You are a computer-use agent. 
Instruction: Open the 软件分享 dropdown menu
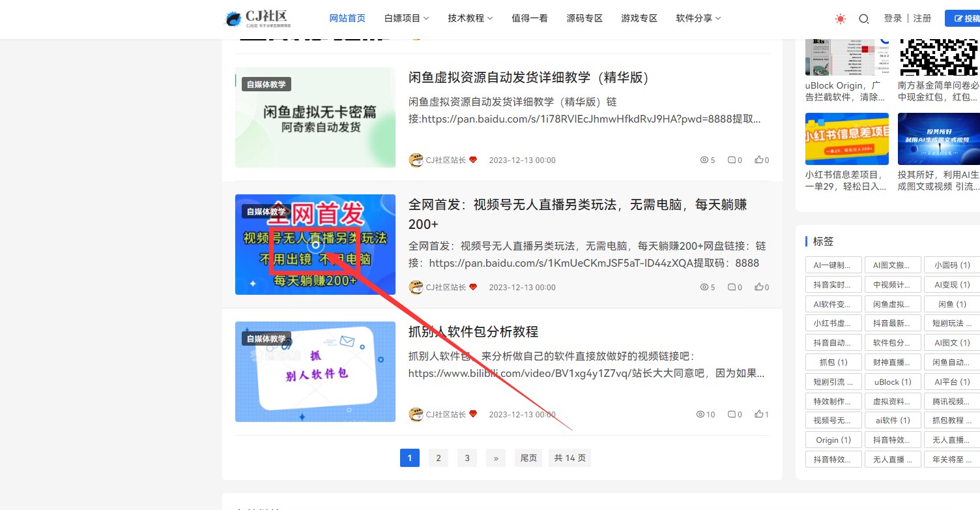pyautogui.click(x=697, y=18)
